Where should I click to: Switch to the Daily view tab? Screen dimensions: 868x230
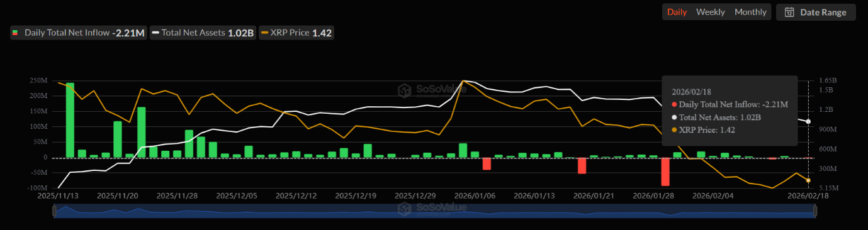point(677,12)
